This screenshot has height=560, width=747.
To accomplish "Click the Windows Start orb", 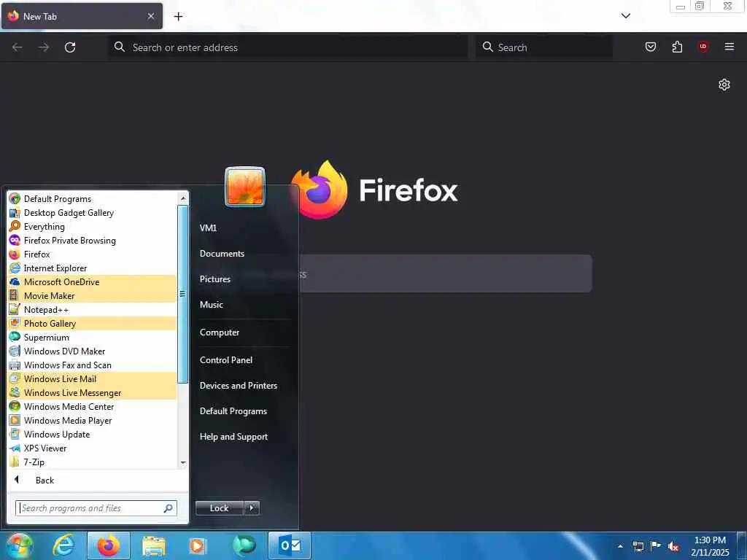I will click(19, 545).
